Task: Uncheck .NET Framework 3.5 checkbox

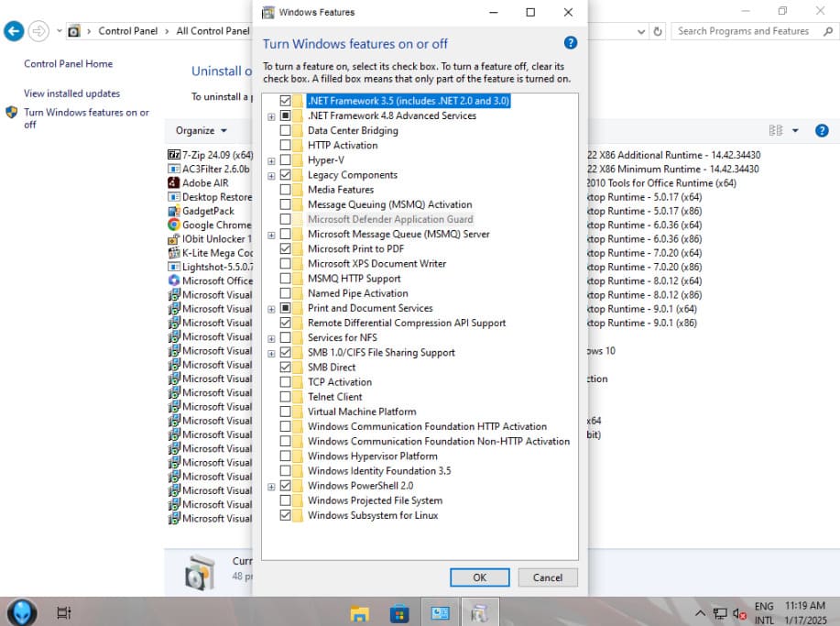Action: [x=286, y=101]
